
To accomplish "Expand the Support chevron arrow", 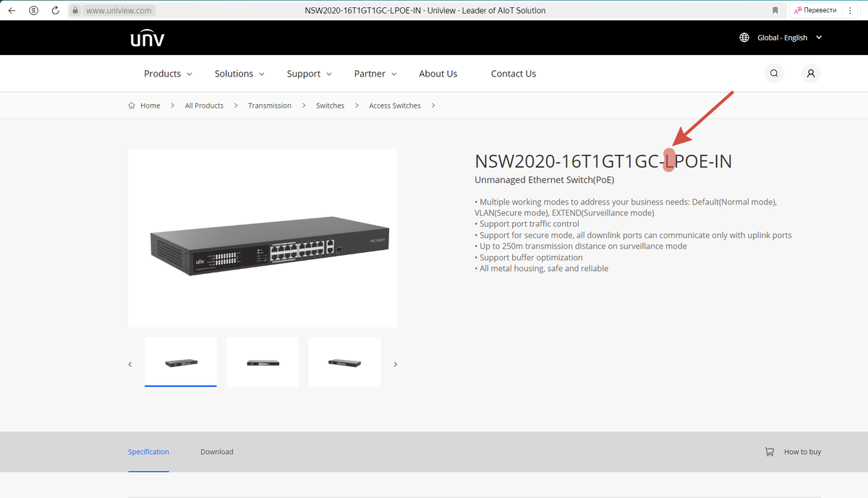I will click(329, 74).
